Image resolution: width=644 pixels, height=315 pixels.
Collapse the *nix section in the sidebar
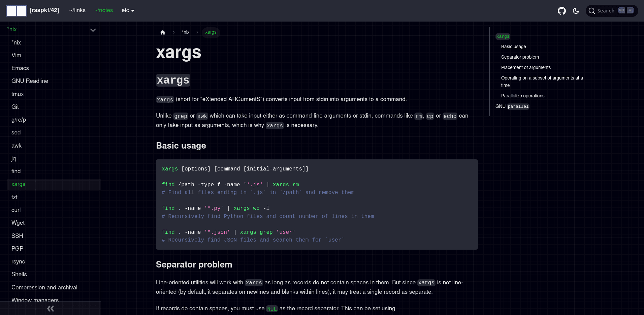click(x=93, y=30)
